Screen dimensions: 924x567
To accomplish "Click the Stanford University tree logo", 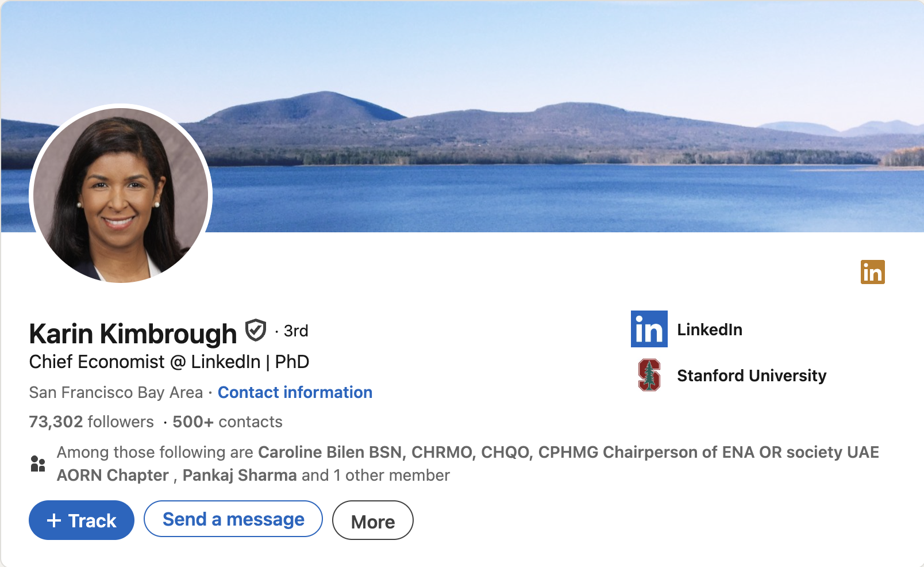I will 649,375.
